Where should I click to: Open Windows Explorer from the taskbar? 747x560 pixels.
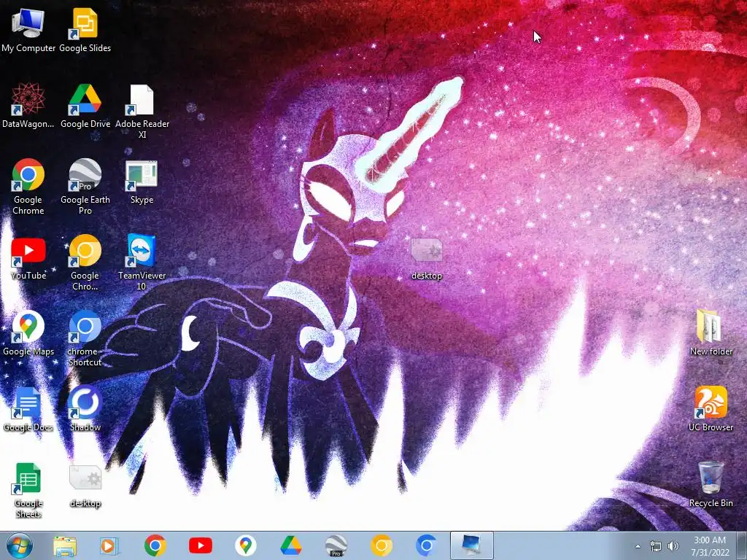(x=65, y=545)
